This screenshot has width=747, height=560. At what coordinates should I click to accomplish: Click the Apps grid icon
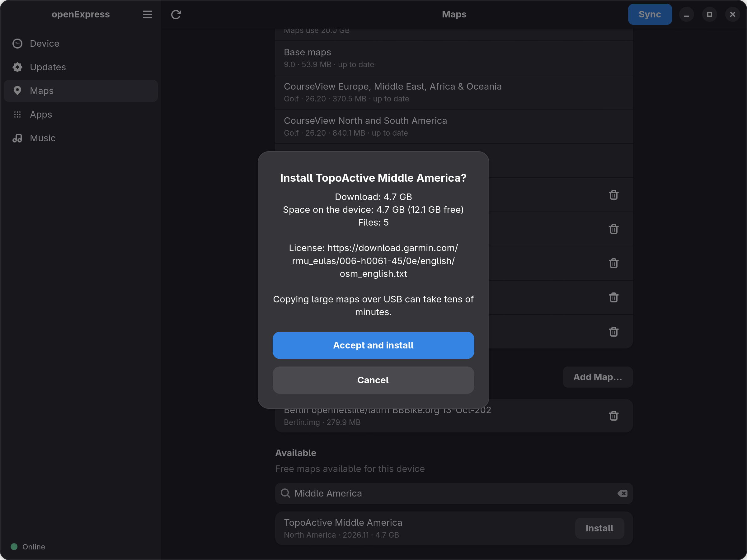pos(17,114)
